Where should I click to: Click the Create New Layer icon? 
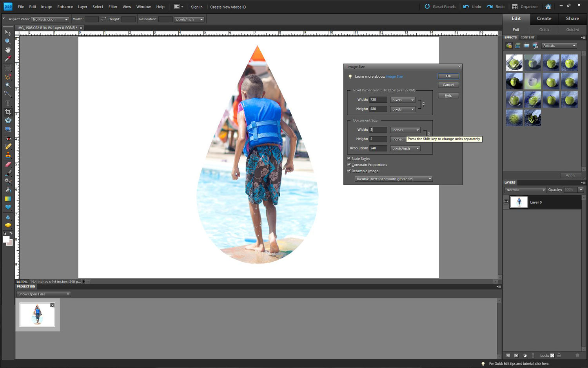tap(508, 355)
